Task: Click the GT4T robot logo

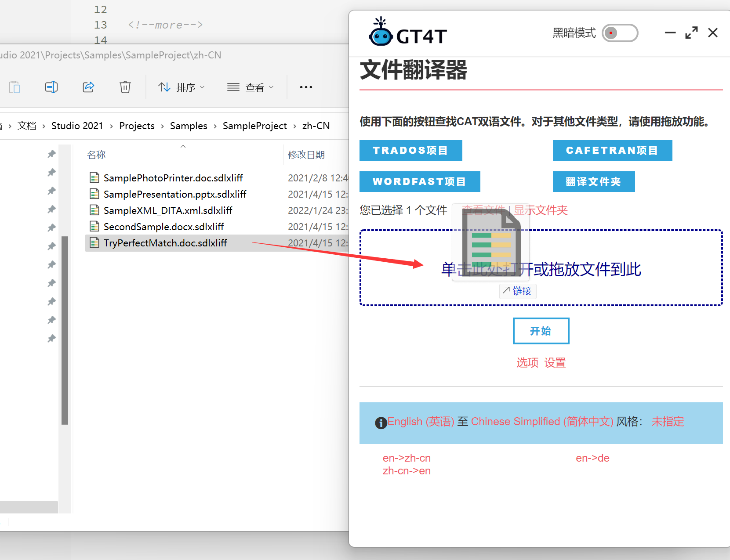Action: tap(381, 33)
